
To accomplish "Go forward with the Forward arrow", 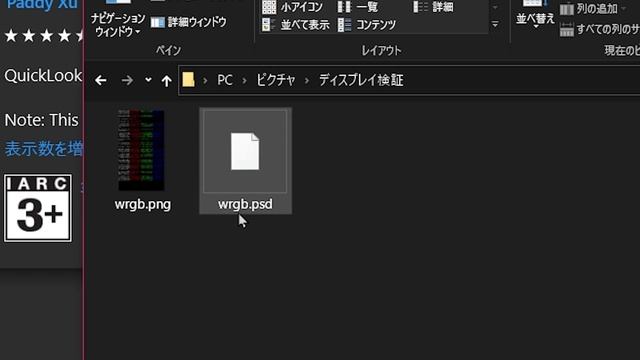I will pos(127,80).
